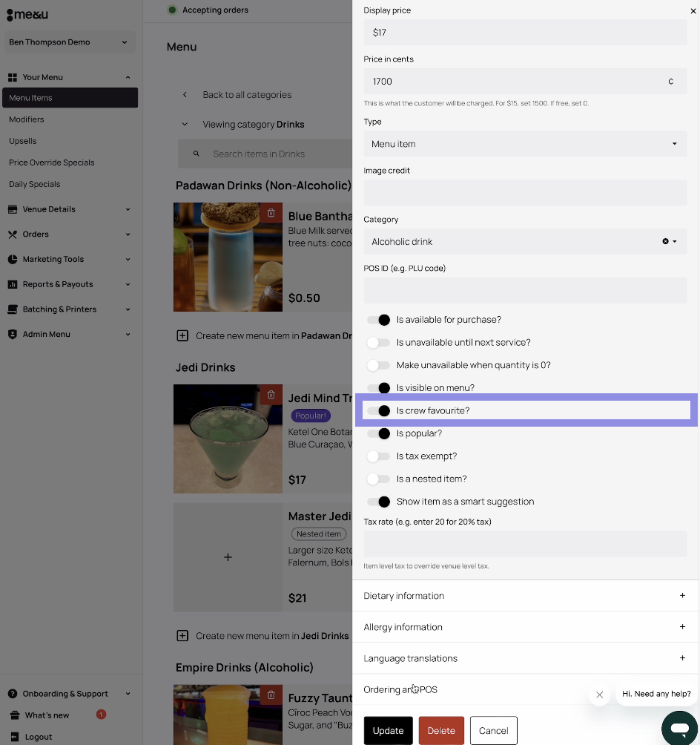Delete Fuzzy Tauntaun via trash icon

click(271, 695)
